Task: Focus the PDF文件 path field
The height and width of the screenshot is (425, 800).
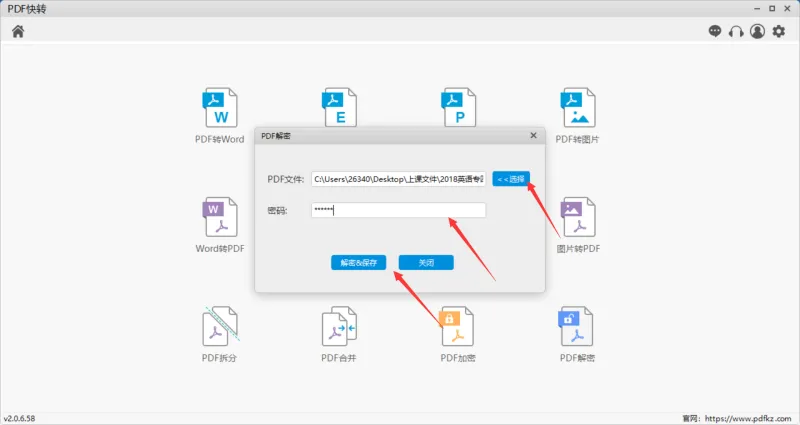Action: [398, 179]
